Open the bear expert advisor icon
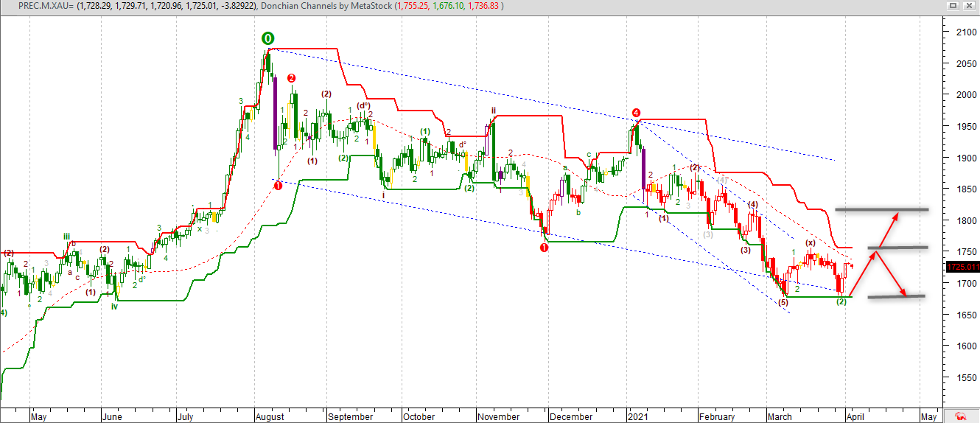The width and height of the screenshot is (980, 423). [x=961, y=416]
